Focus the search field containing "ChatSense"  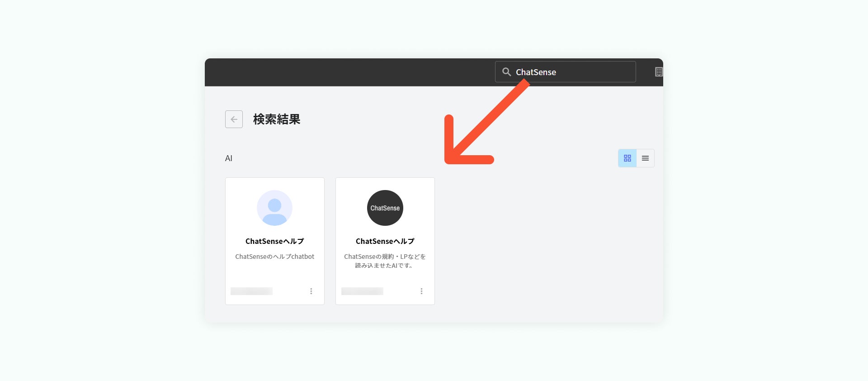point(565,72)
